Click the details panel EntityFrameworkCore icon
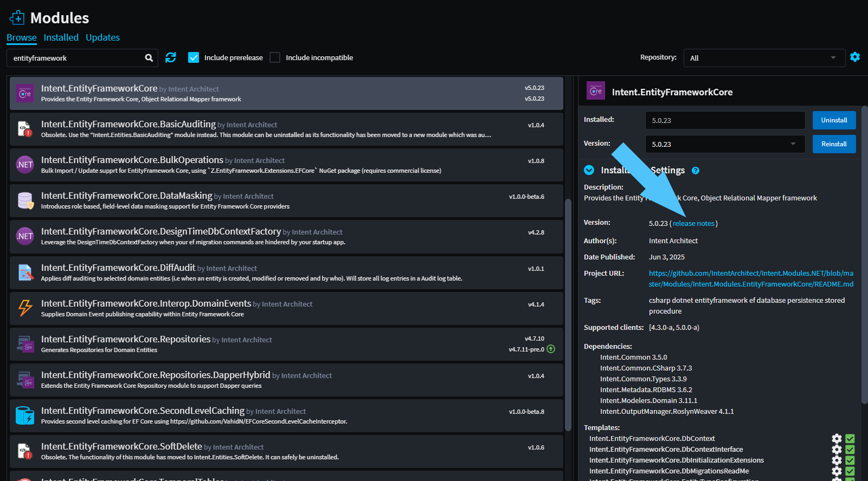Viewport: 868px width, 481px height. tap(596, 91)
